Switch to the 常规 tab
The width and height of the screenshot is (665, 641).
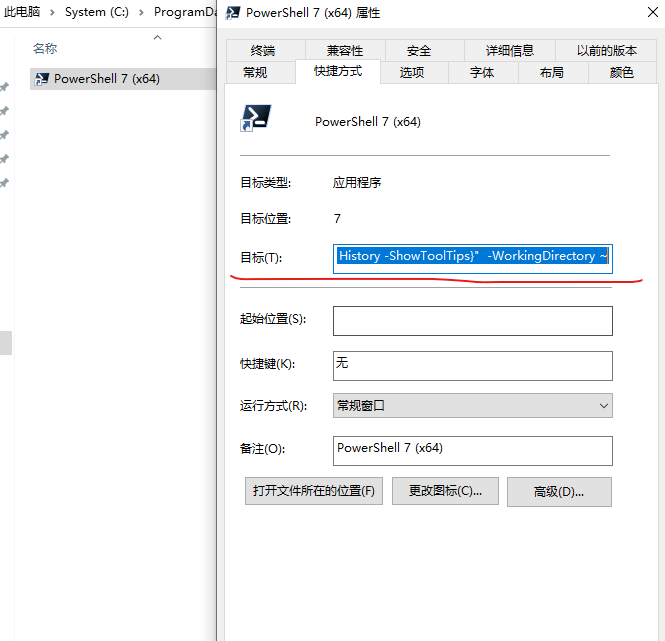[x=255, y=73]
